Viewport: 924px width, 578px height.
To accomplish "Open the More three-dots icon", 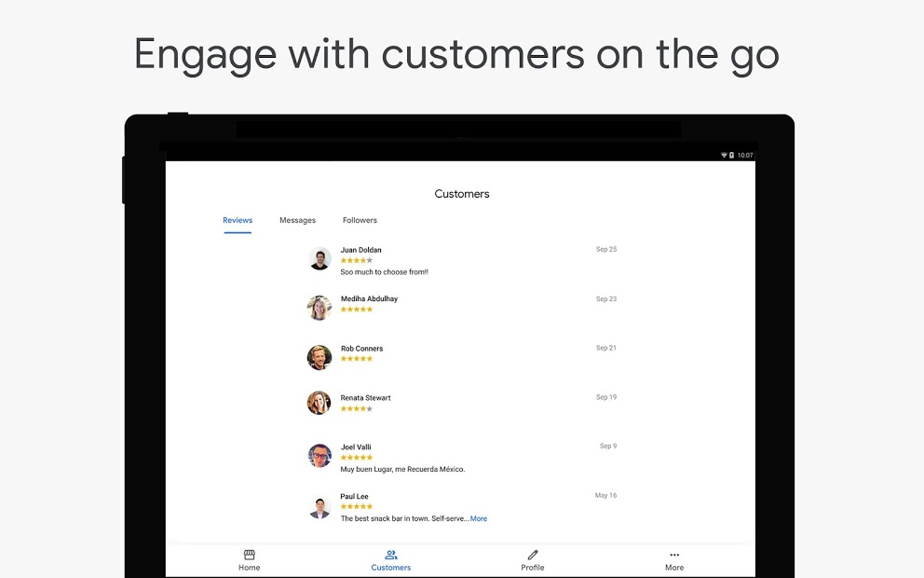I will (673, 555).
